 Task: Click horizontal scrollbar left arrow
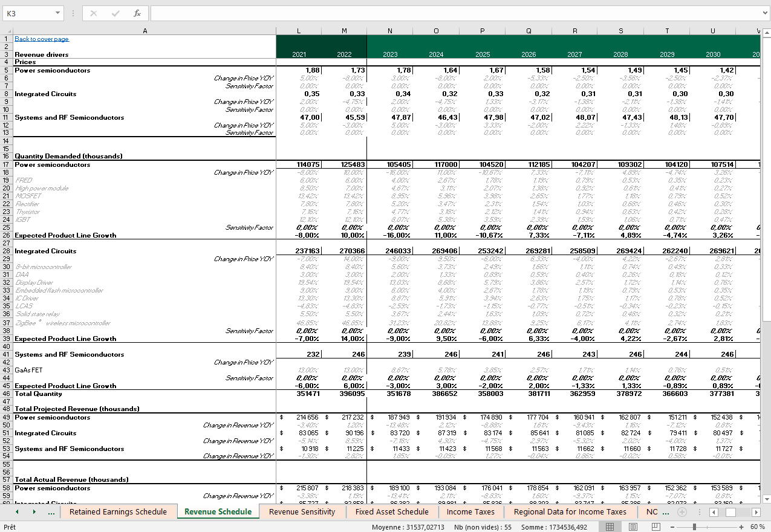click(x=714, y=512)
